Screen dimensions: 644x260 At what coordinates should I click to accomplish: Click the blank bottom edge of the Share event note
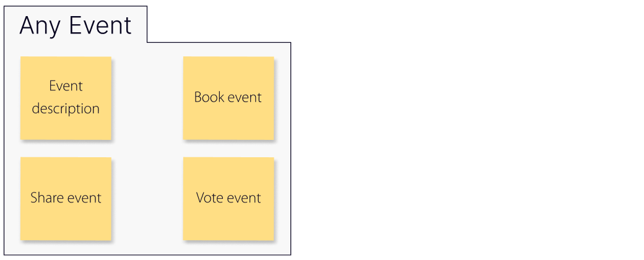pos(66,233)
